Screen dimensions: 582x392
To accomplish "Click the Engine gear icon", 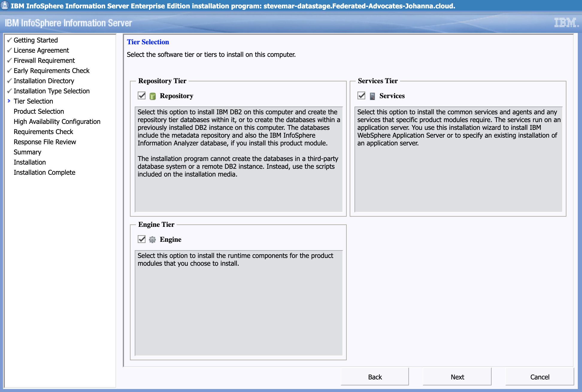I will [x=152, y=240].
